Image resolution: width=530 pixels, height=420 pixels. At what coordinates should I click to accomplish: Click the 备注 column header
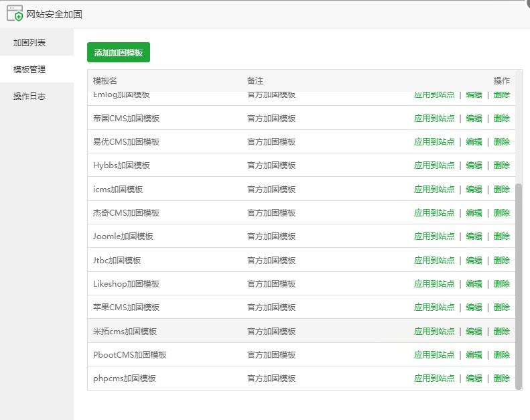point(255,81)
